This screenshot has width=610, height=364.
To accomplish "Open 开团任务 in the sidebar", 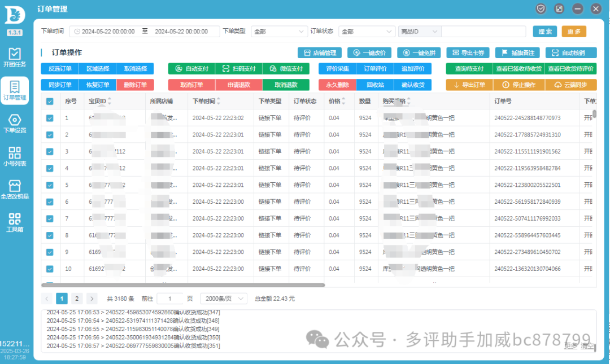I will click(15, 58).
